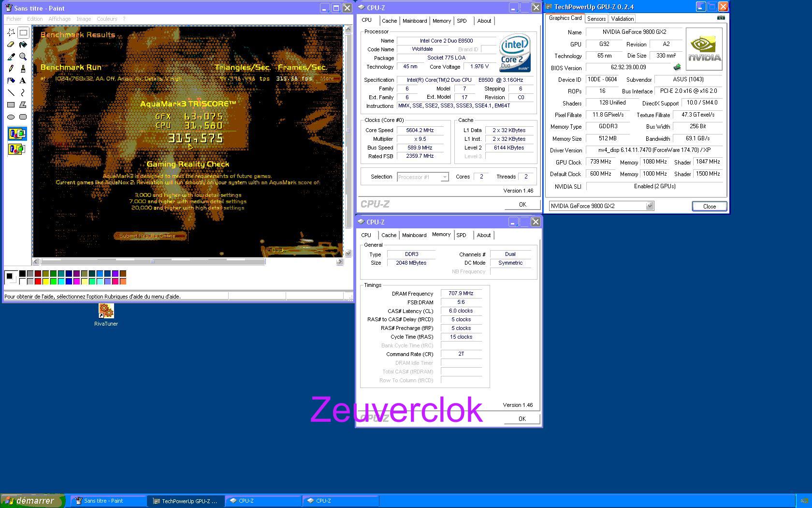Click the GPU-Z screenshot camera icon
The height and width of the screenshot is (508, 812).
(x=721, y=18)
